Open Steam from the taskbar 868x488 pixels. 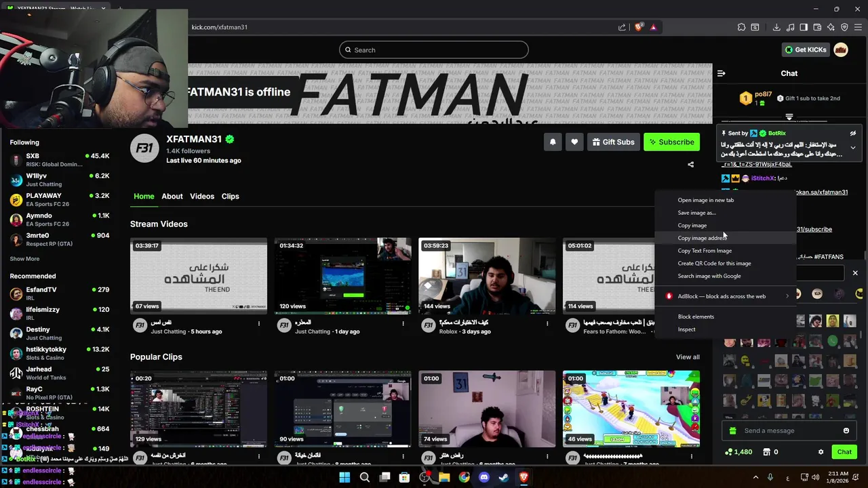pos(504,478)
